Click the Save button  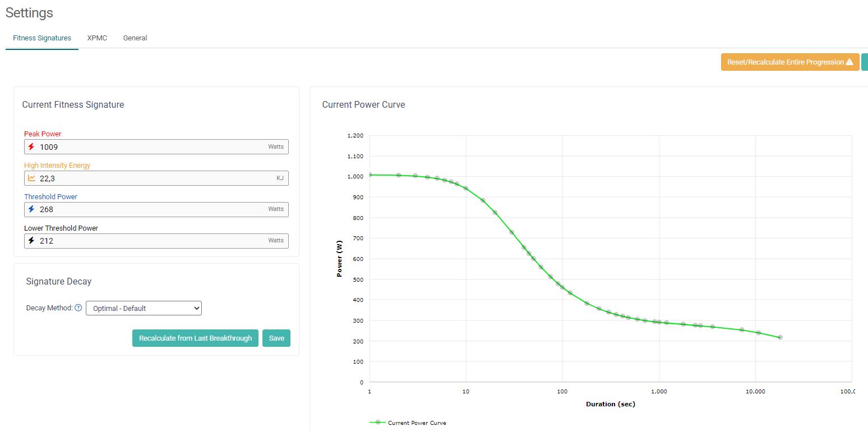tap(276, 338)
